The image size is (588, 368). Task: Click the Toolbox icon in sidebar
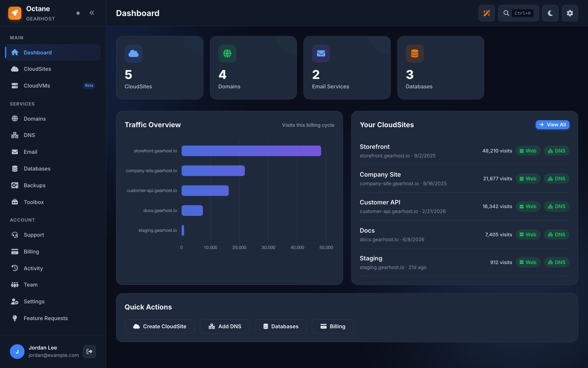coord(15,202)
